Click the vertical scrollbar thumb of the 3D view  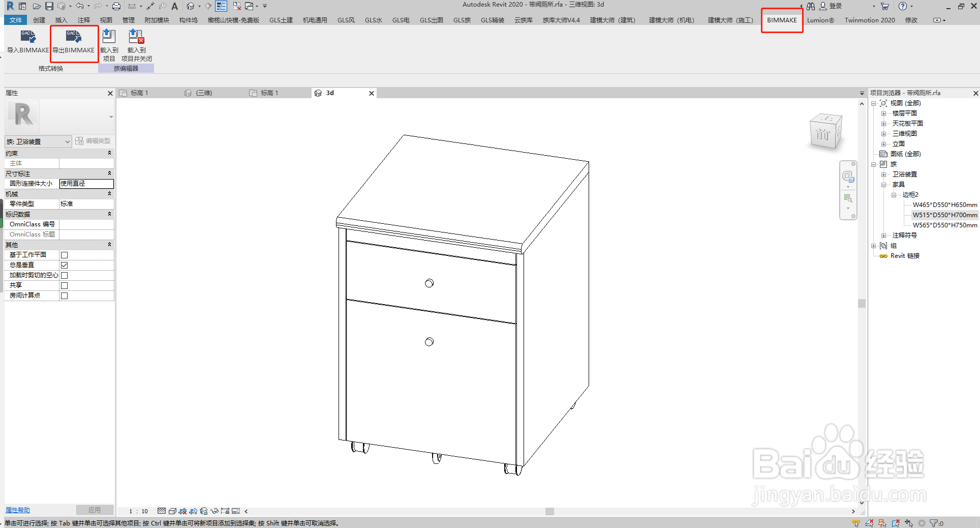point(862,303)
